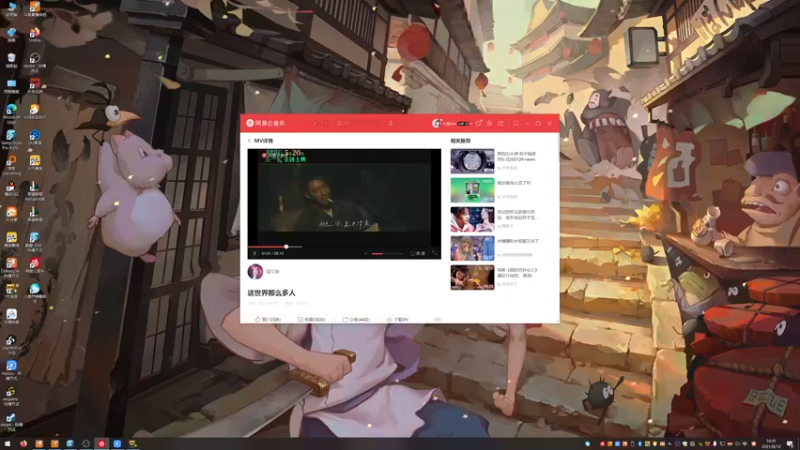800x450 pixels.
Task: Seek using the video progress bar handle
Action: coord(286,247)
